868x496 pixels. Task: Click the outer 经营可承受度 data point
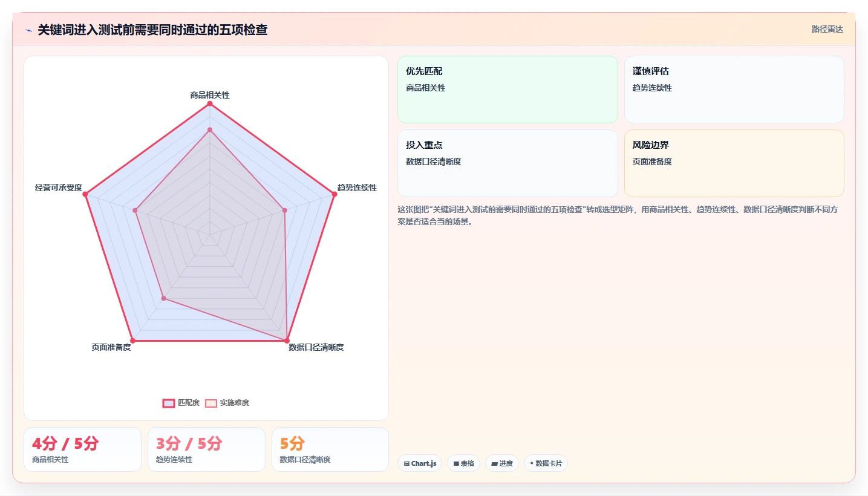tap(85, 194)
